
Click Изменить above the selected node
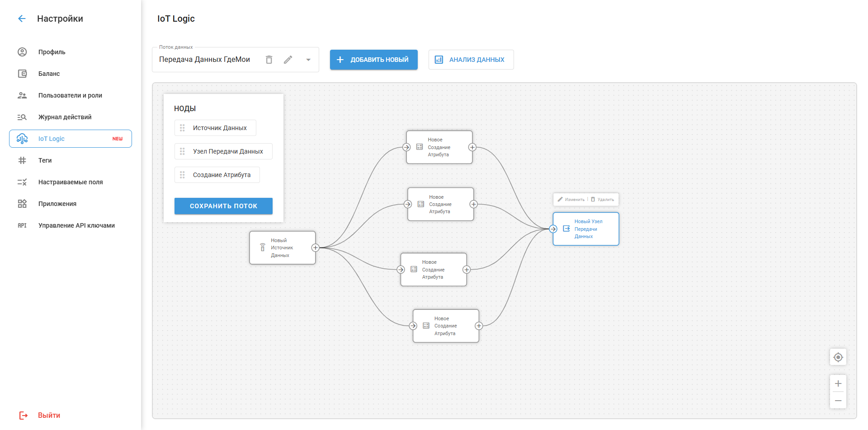pyautogui.click(x=571, y=200)
